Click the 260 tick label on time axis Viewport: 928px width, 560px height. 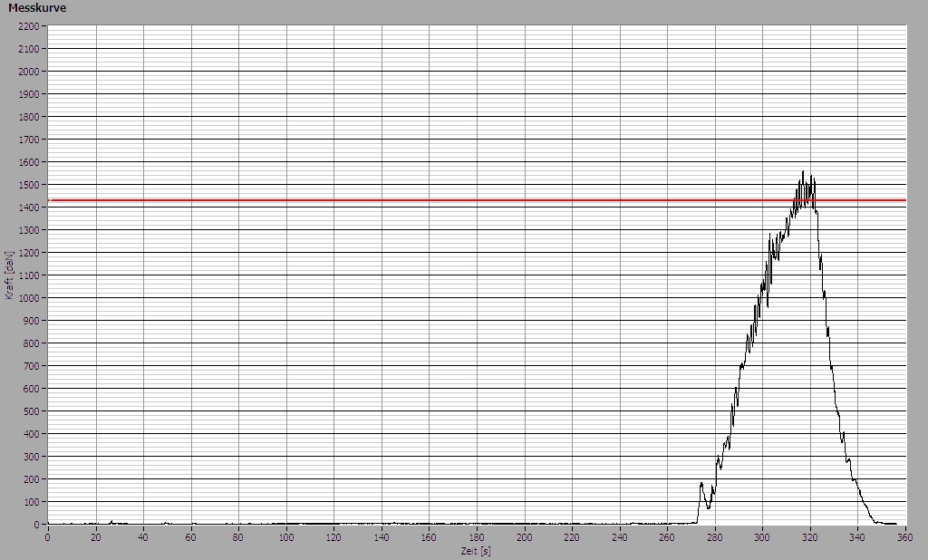(x=668, y=537)
